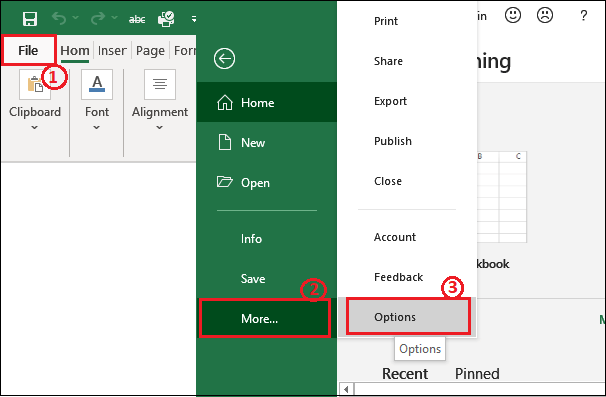
Task: Click the Save floppy disk icon
Action: (x=30, y=19)
